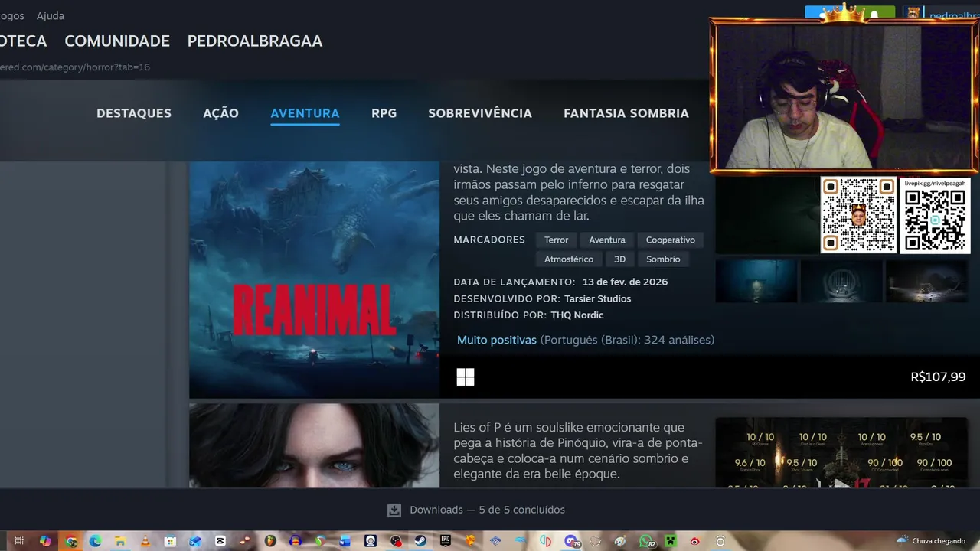Click the Steam taskbar icon
Screen dimensions: 980x551
pyautogui.click(x=420, y=541)
